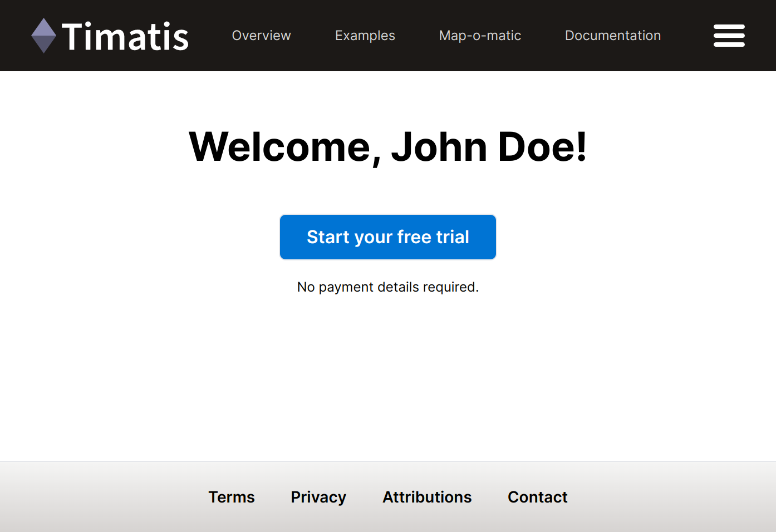Go to the Overview page

point(261,36)
